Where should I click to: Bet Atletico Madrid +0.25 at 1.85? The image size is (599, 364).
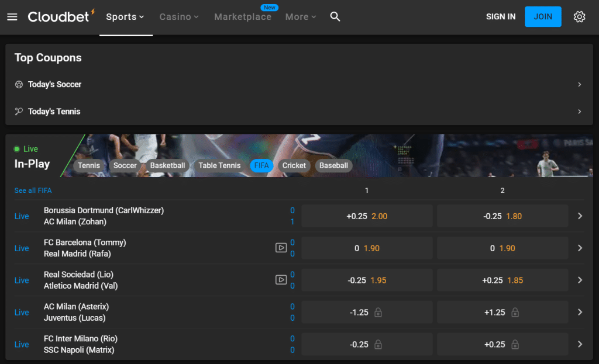[502, 280]
